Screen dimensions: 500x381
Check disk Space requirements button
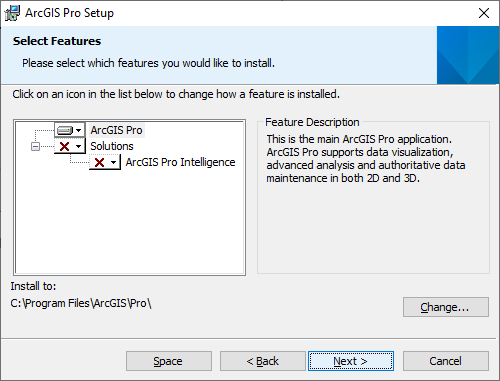[169, 361]
